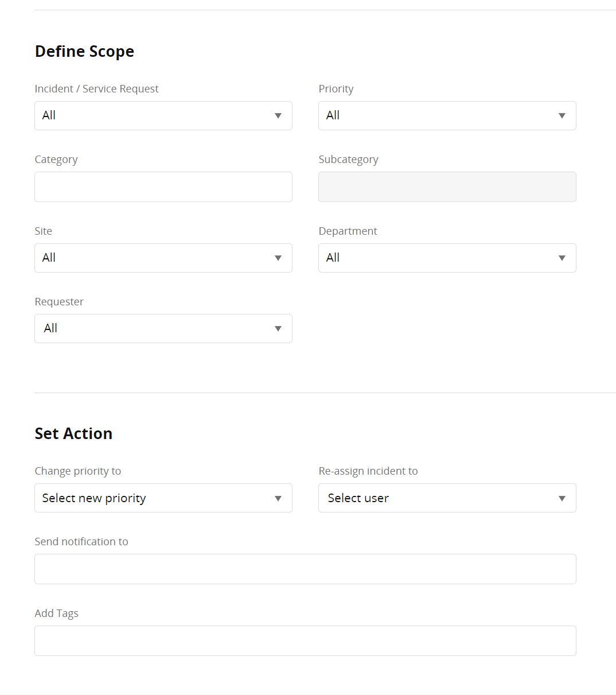The image size is (616, 695).
Task: Click the arrow icon of the Requester dropdown
Action: click(x=278, y=329)
